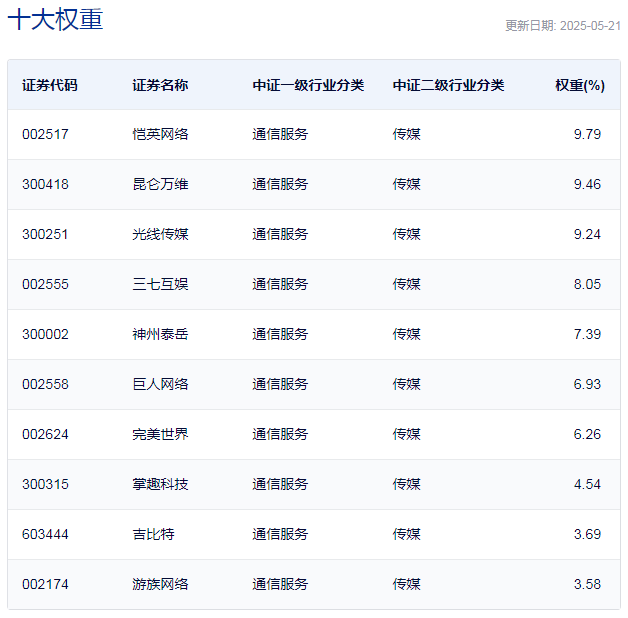Click the 三七互娱 security name
The image size is (628, 618).
click(x=160, y=284)
